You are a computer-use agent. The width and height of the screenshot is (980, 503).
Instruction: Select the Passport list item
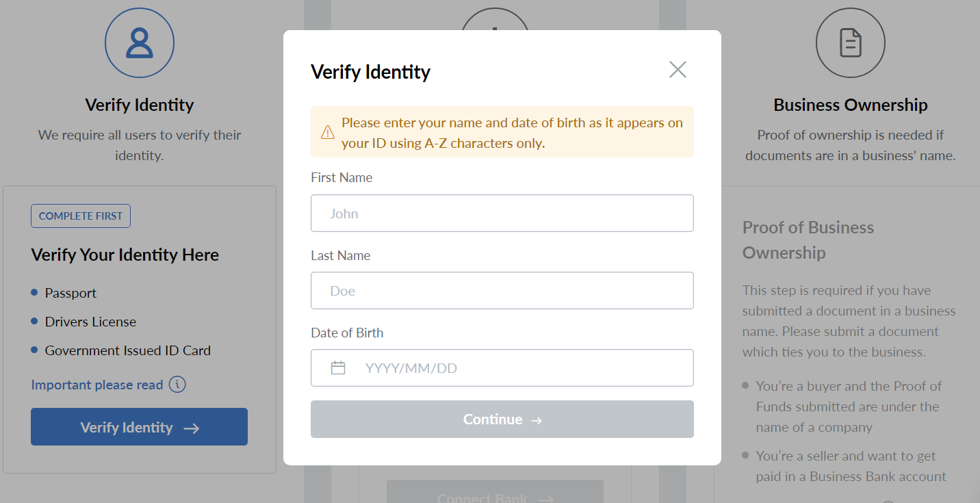click(70, 293)
